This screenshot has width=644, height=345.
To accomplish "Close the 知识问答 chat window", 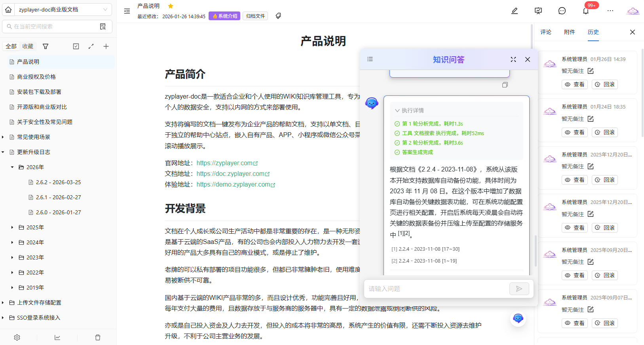I will coord(528,59).
